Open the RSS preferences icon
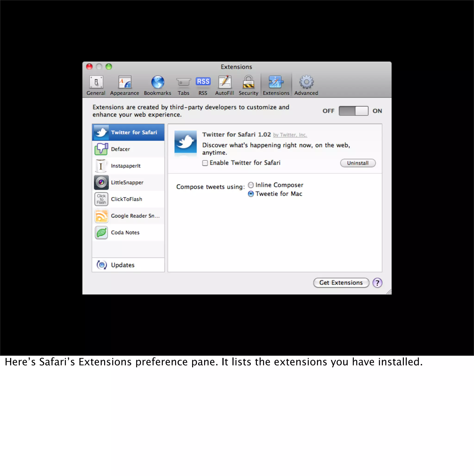The height and width of the screenshot is (476, 474). coord(203,81)
